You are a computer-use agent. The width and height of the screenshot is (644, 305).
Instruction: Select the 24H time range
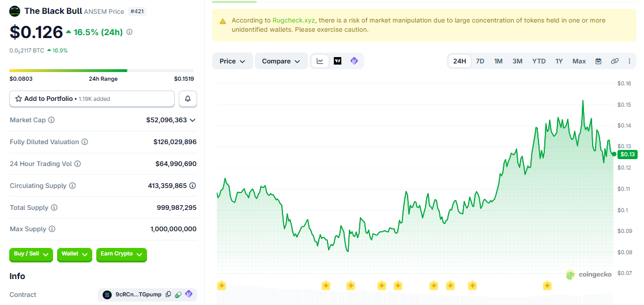click(x=460, y=61)
